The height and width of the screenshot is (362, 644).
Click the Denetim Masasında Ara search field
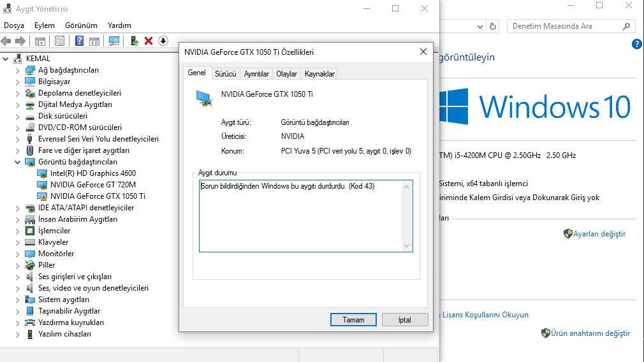tap(571, 26)
